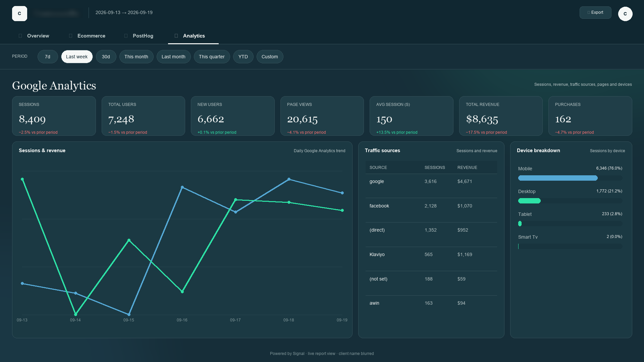The height and width of the screenshot is (362, 644).
Task: Click the 09-16 x-axis label
Action: tap(182, 320)
